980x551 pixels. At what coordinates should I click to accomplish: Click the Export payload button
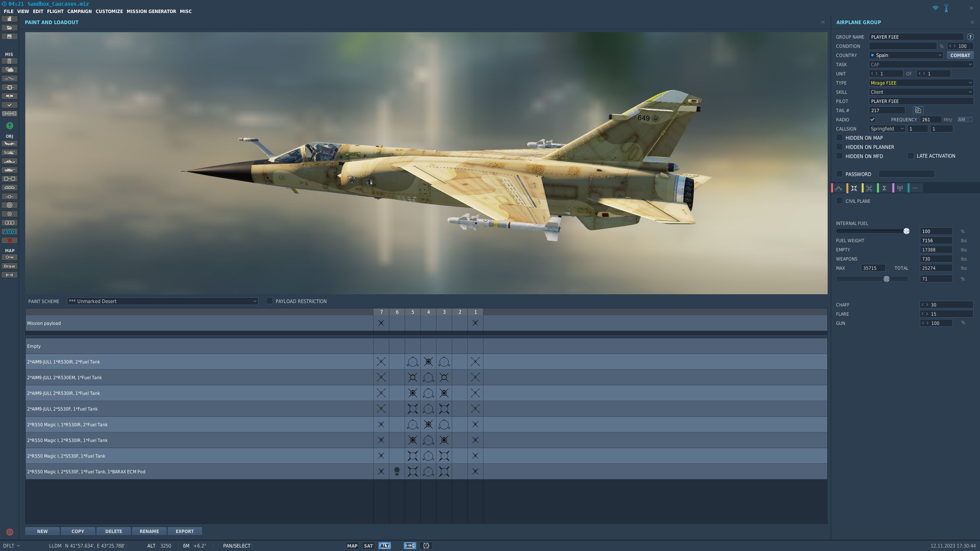tap(185, 531)
